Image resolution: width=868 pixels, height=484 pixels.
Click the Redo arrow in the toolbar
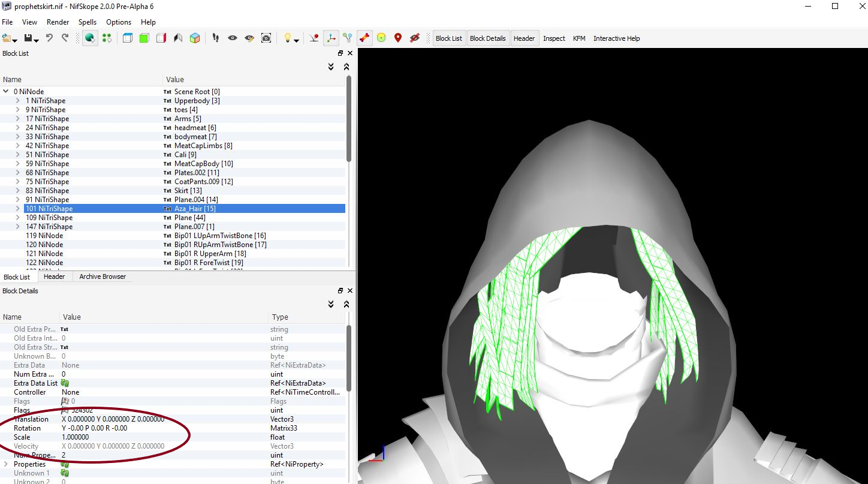(x=65, y=38)
